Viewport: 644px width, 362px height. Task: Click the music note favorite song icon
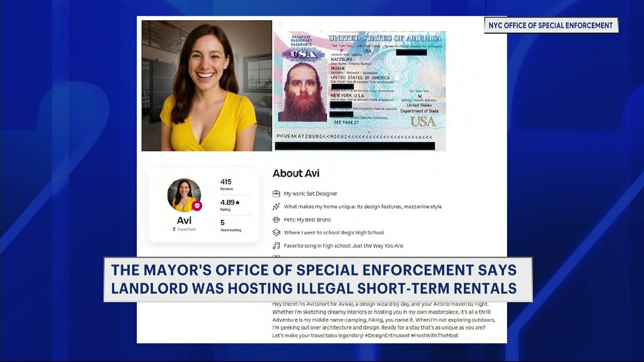click(x=276, y=246)
